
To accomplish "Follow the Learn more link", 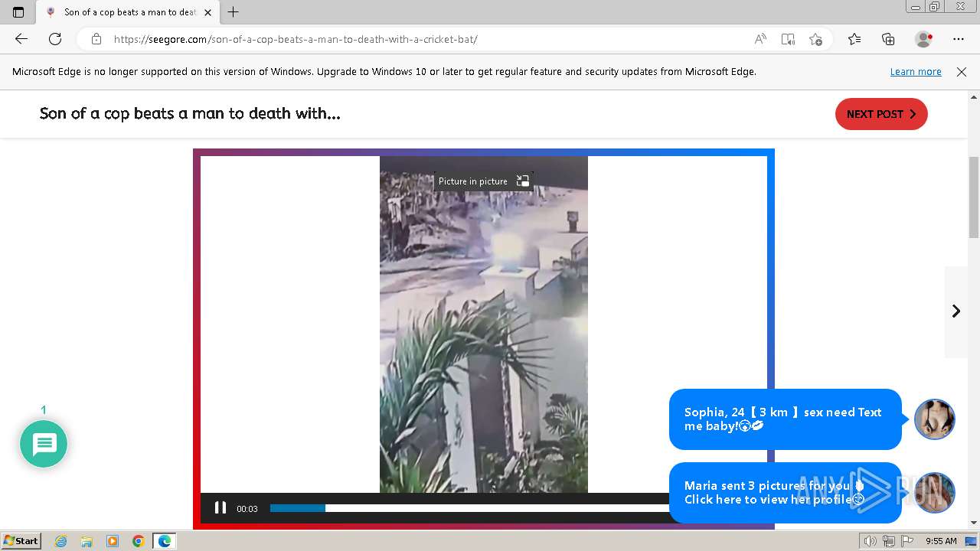I will pos(916,72).
